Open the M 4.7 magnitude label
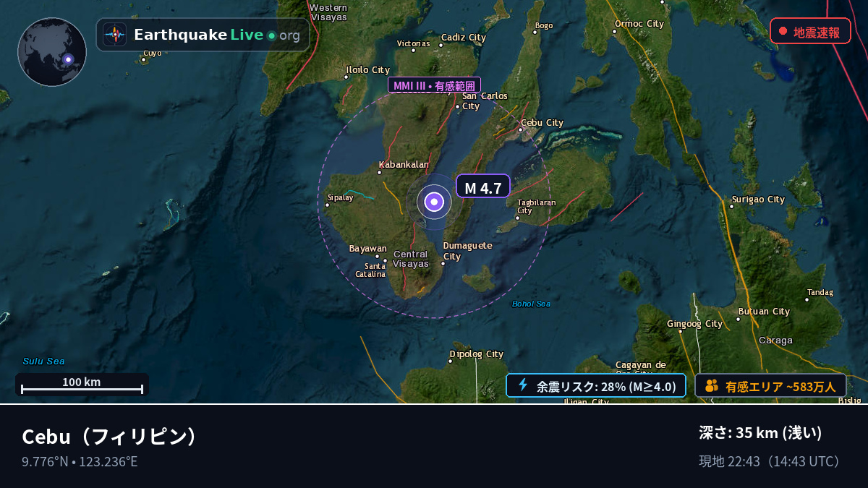This screenshot has width=868, height=488. (483, 187)
